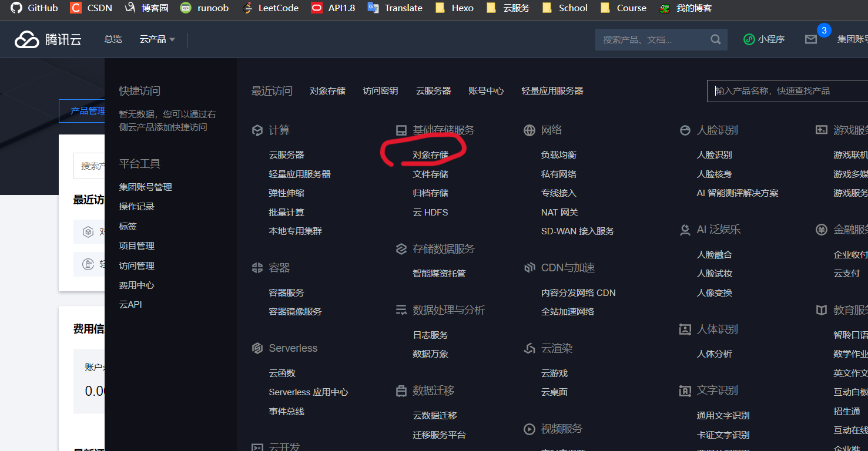The width and height of the screenshot is (868, 451).
Task: Open the 云服务 bookmark folder
Action: 508,8
